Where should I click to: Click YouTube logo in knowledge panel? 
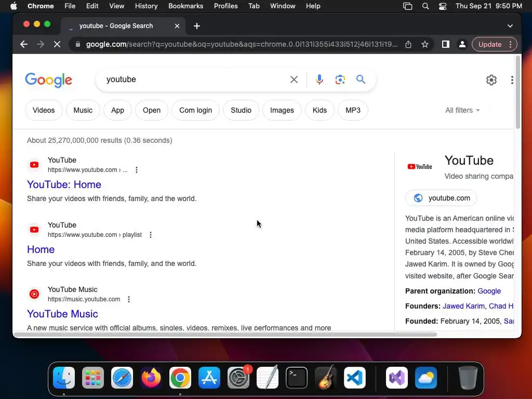[420, 167]
